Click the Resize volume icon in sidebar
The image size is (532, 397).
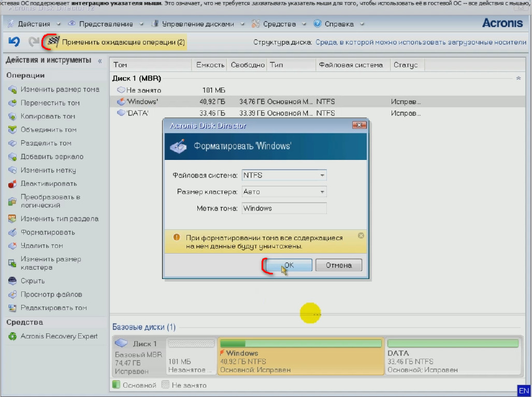[x=12, y=90]
